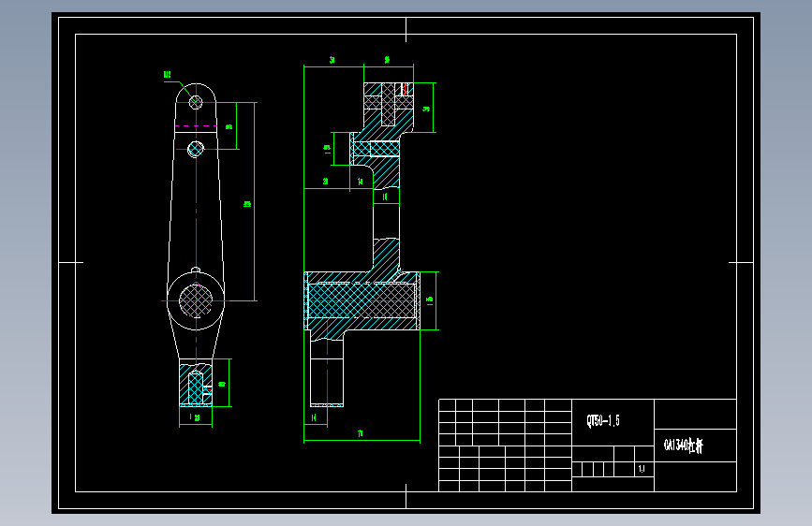Select the top-right horizontal dimension above section view

pos(388,60)
